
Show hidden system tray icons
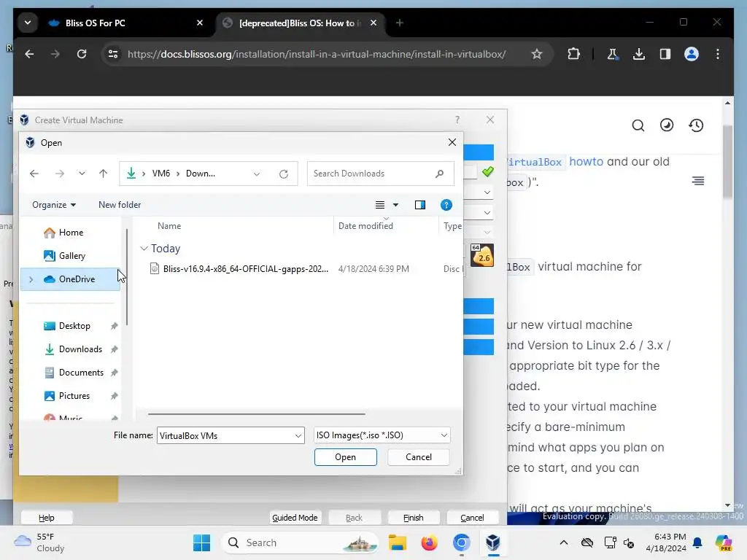[564, 542]
